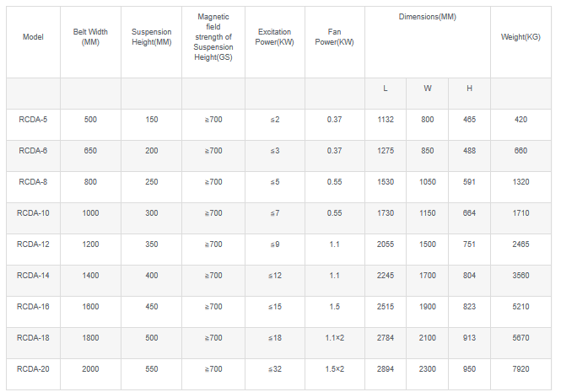Click the RCDA-20 model cell
The image size is (561, 392).
coord(33,369)
